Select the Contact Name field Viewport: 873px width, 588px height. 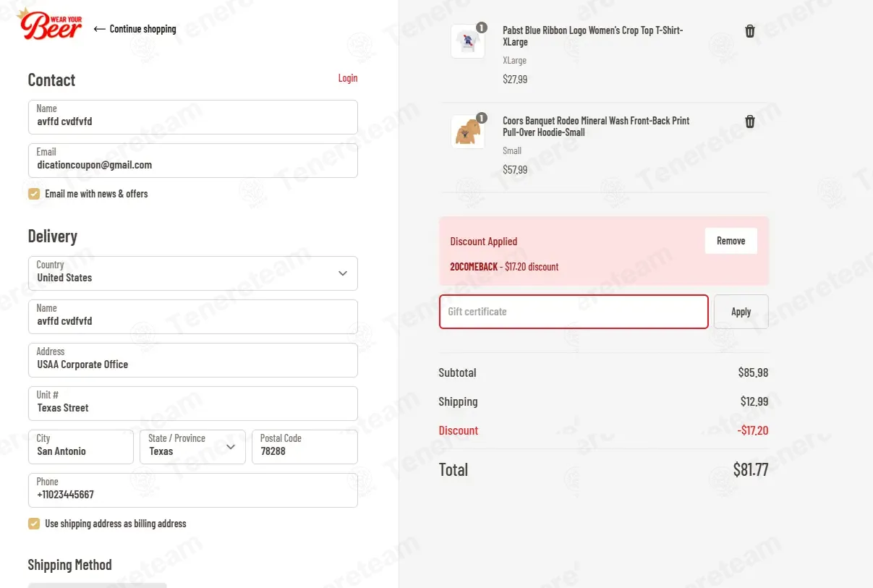coord(193,117)
